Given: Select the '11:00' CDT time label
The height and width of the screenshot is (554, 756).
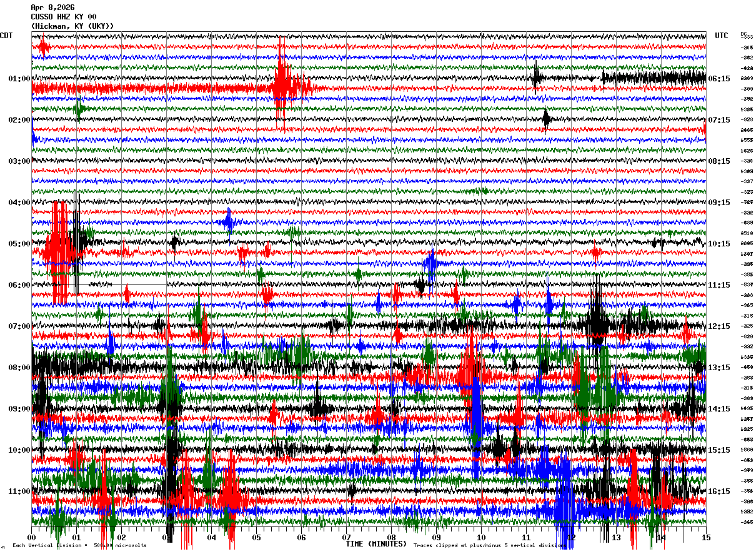Looking at the screenshot, I should point(19,491).
